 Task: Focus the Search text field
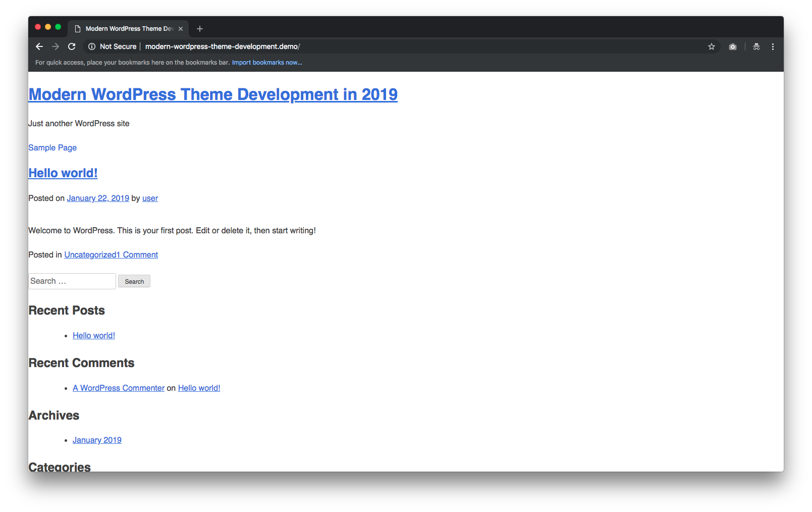[72, 281]
